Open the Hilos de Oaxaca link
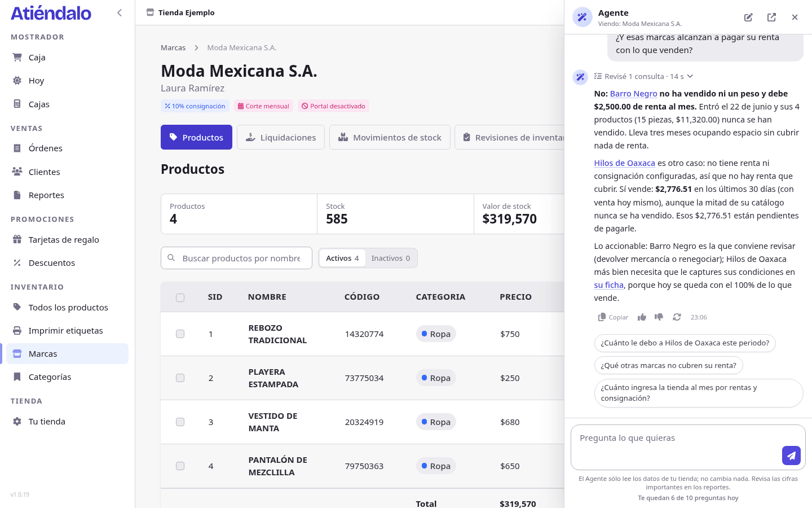 click(x=624, y=163)
